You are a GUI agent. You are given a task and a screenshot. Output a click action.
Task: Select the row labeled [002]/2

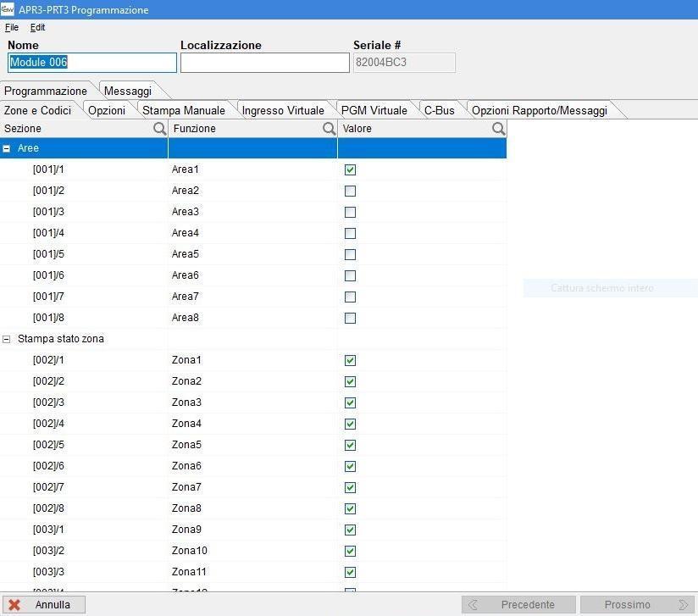pos(252,381)
